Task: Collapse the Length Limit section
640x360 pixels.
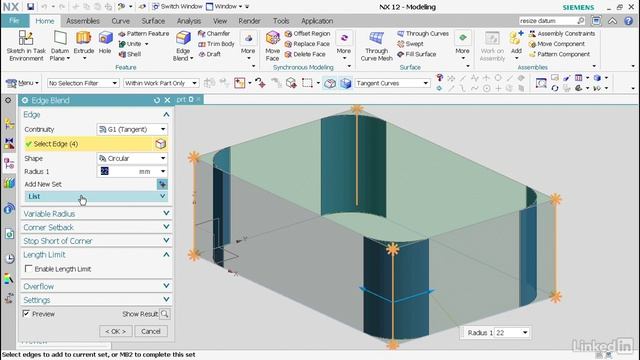Action: pos(96,254)
